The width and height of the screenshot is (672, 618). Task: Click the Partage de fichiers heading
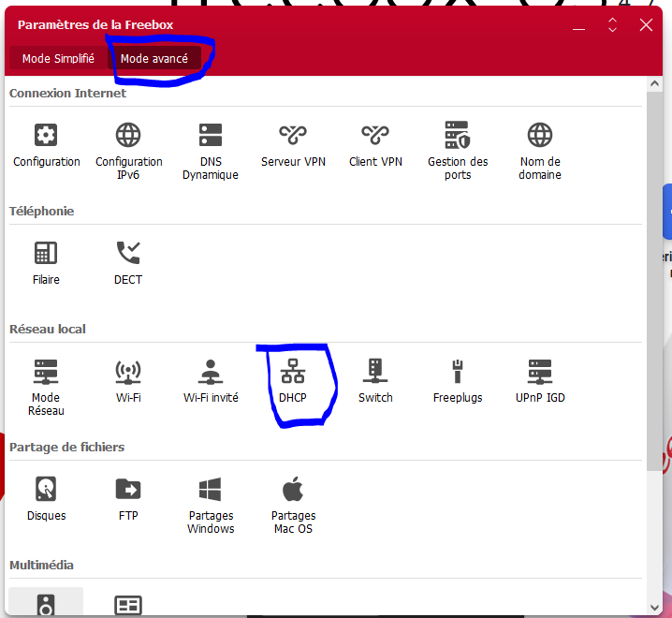[x=66, y=447]
